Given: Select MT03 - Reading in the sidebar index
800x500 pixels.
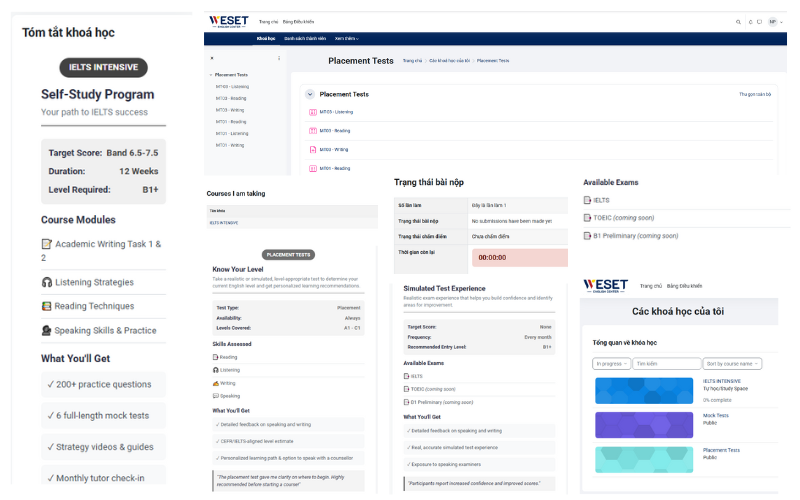Looking at the screenshot, I should point(231,98).
